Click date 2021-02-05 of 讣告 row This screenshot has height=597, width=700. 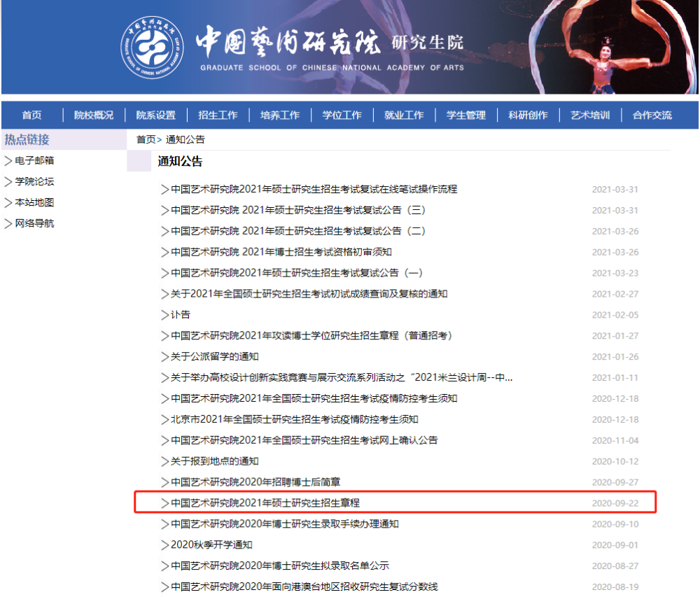pyautogui.click(x=615, y=315)
